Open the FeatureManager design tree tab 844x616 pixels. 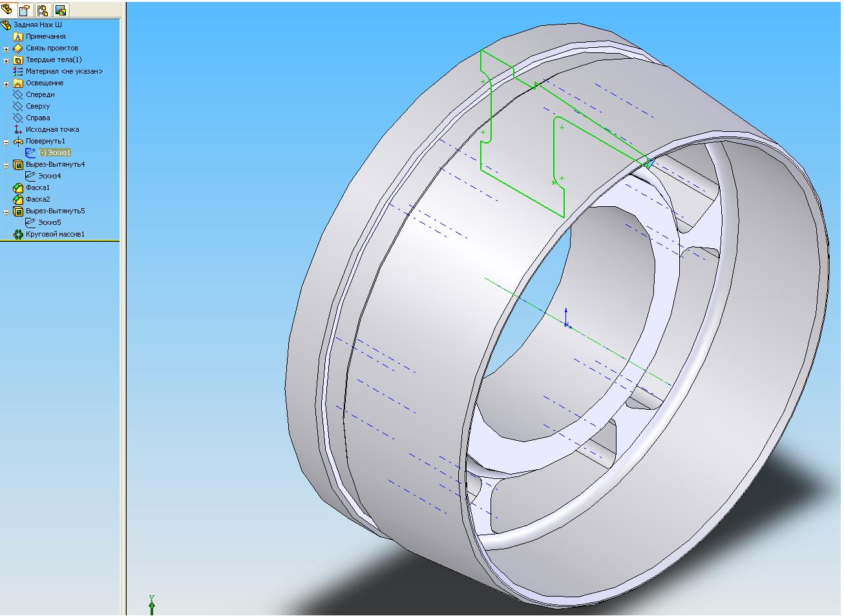tap(7, 10)
